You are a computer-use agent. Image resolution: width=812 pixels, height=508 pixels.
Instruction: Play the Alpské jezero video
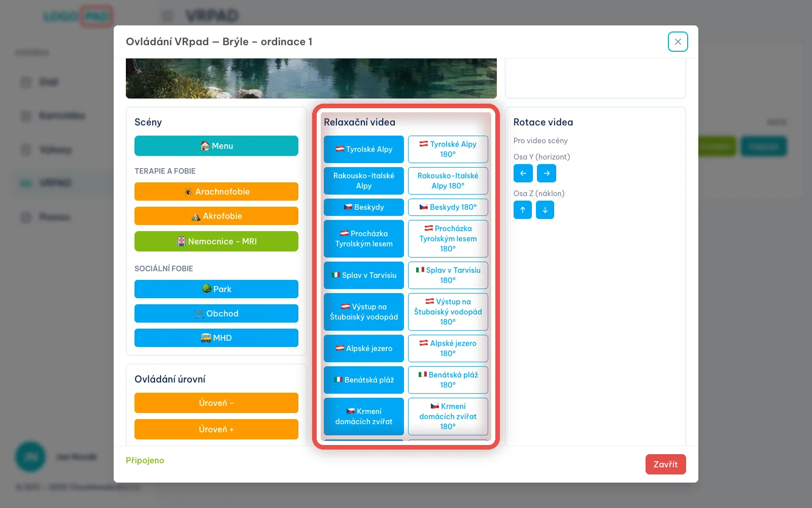click(364, 348)
